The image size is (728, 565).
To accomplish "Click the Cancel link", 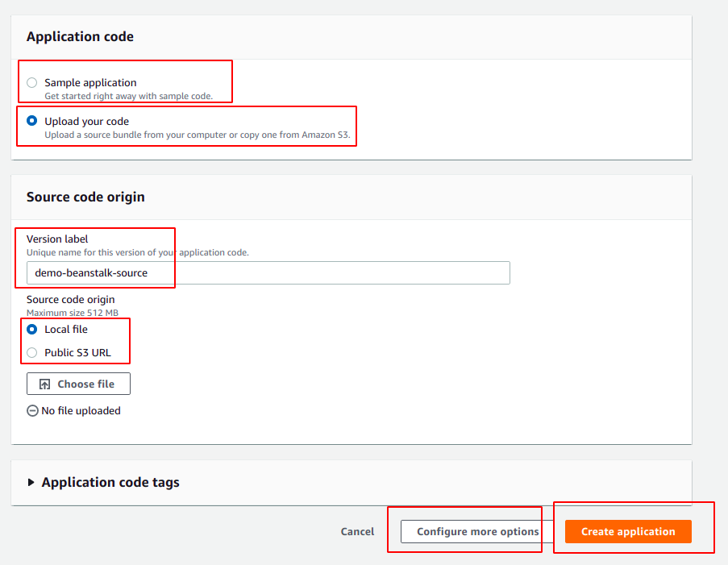I will point(357,532).
